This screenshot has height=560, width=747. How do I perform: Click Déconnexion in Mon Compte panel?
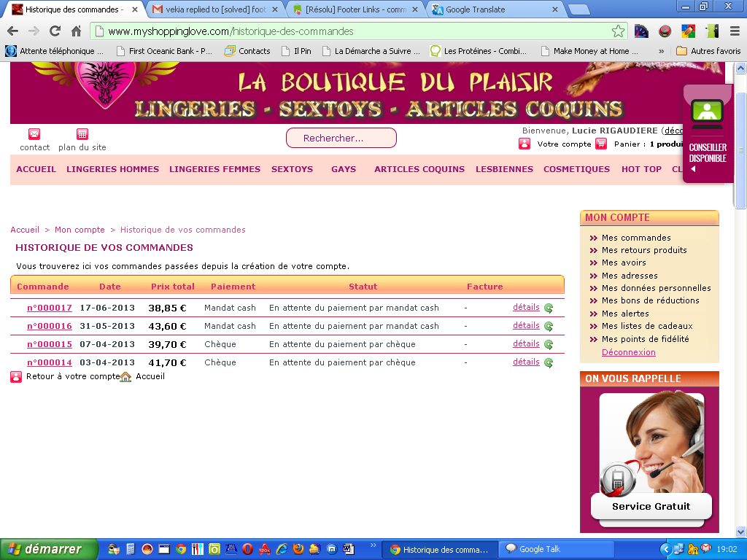(628, 352)
